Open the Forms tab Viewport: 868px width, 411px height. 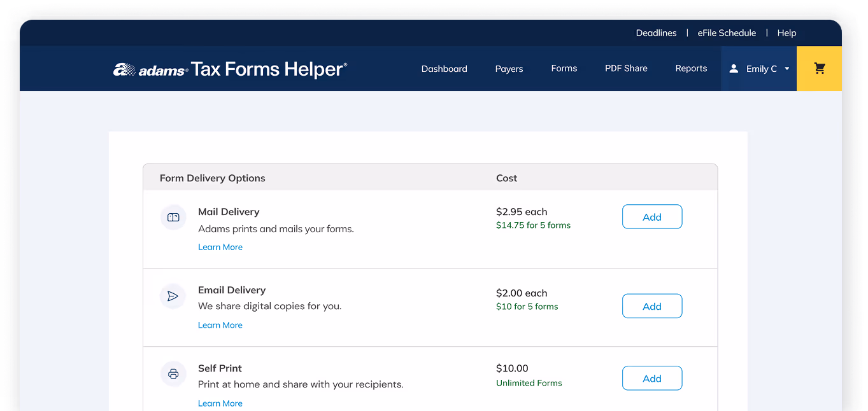(564, 68)
